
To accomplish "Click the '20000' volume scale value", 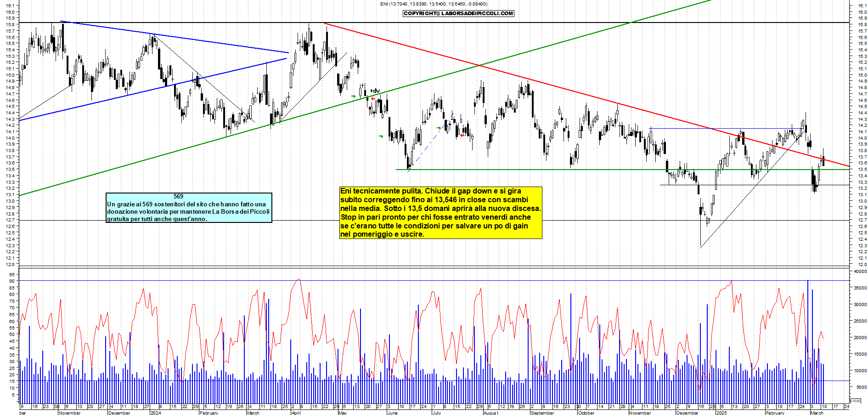I will [860, 338].
